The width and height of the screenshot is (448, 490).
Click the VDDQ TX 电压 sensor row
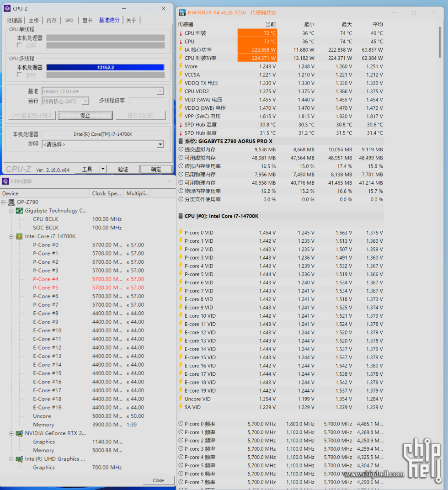point(280,83)
